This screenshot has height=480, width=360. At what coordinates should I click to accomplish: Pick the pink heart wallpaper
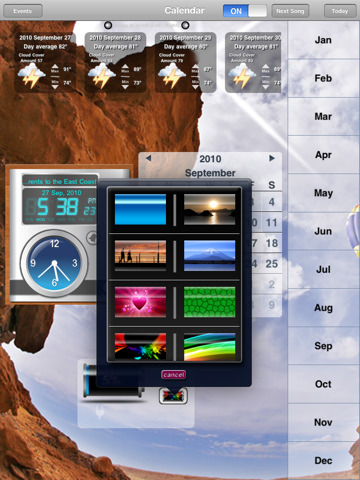click(x=140, y=302)
